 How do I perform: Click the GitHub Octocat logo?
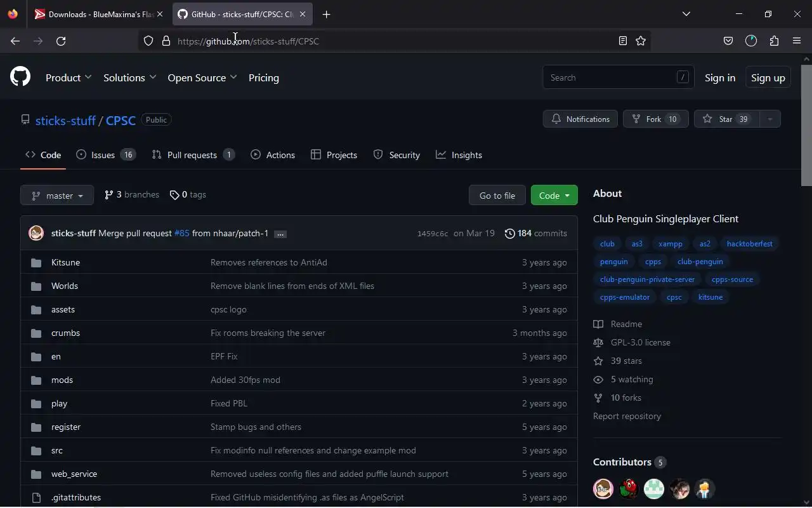(x=20, y=77)
